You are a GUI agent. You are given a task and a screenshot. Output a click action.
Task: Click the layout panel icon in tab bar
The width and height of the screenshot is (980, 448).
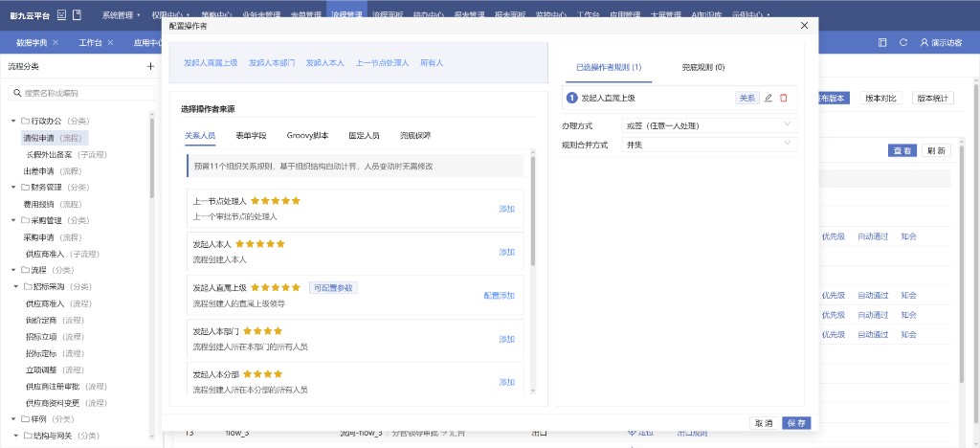point(882,42)
